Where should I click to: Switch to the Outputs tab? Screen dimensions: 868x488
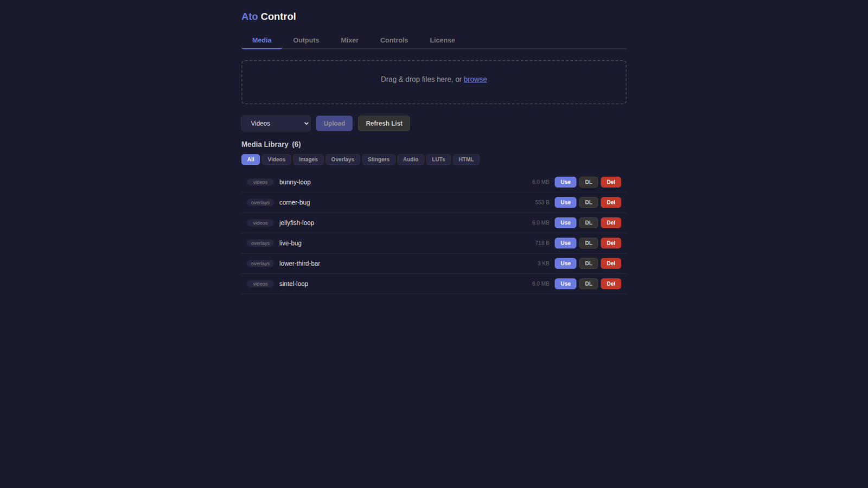pos(306,40)
